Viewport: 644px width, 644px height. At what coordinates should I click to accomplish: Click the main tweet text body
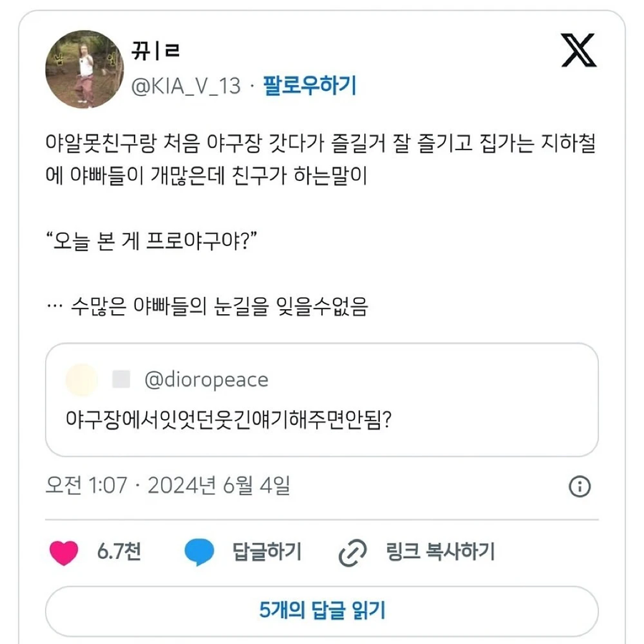tap(321, 157)
